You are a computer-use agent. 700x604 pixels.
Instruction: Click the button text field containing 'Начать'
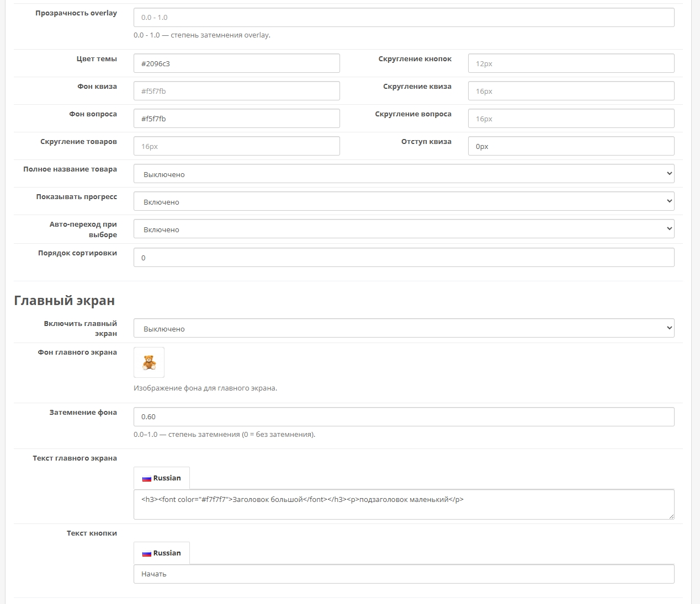(404, 574)
